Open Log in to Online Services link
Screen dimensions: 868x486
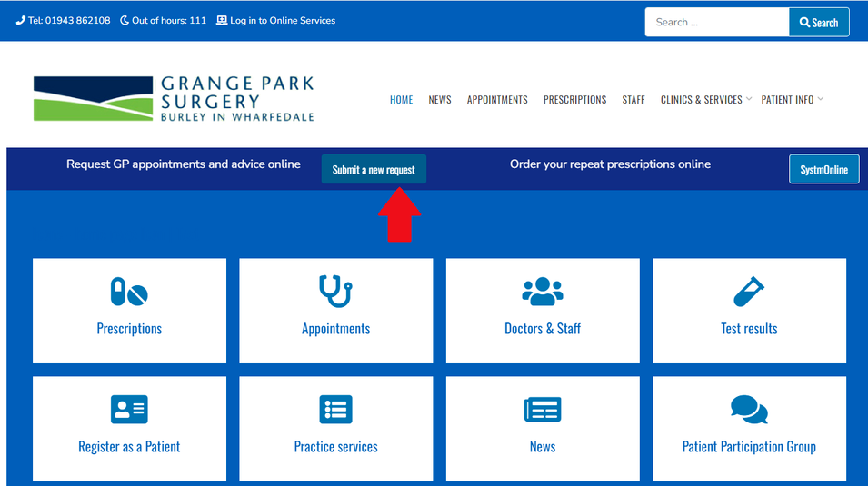point(283,21)
